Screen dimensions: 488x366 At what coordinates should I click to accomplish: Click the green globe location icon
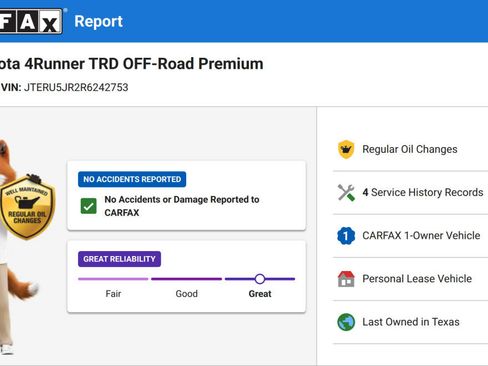(346, 322)
